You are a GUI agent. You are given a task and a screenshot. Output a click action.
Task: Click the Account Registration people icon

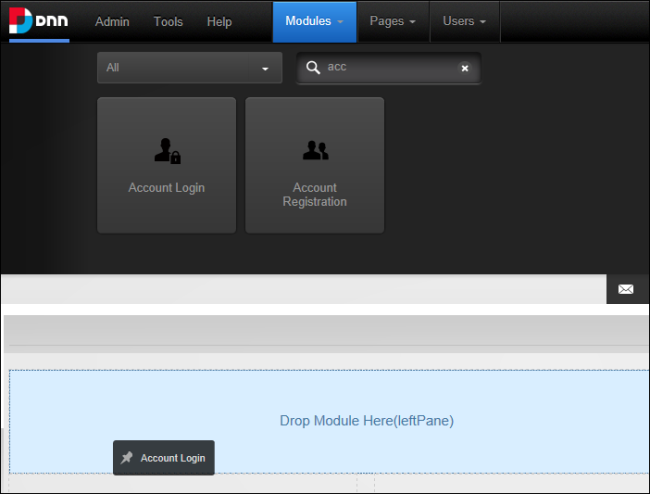coord(315,150)
